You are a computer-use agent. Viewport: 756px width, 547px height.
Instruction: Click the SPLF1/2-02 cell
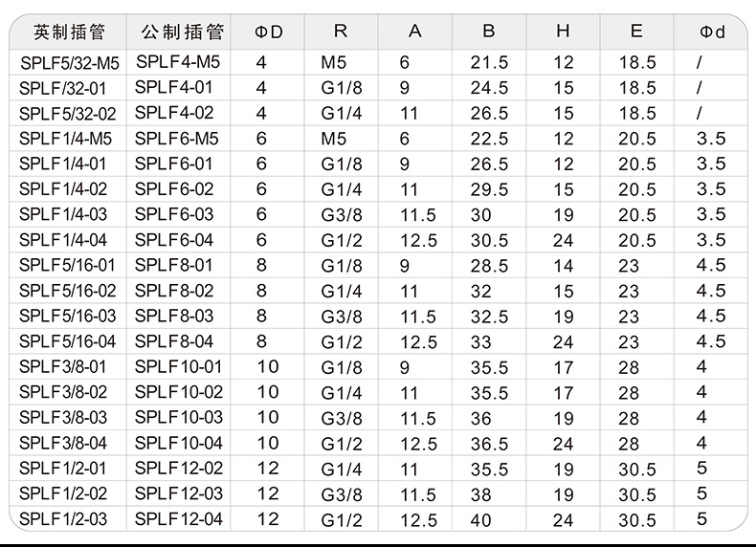click(63, 494)
